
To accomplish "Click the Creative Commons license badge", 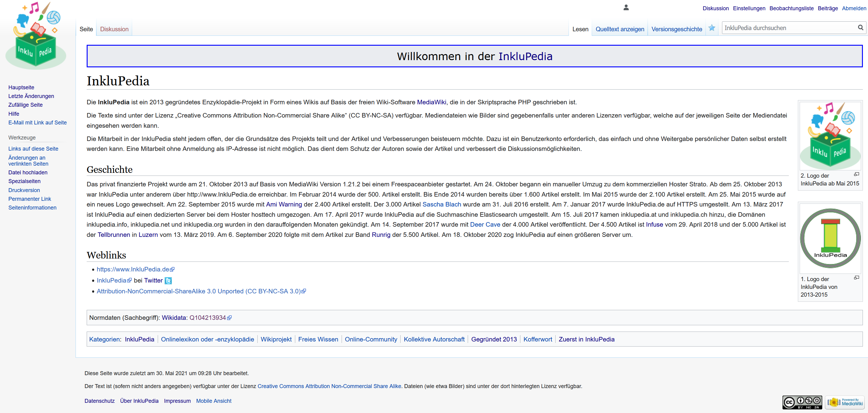I will tap(802, 402).
